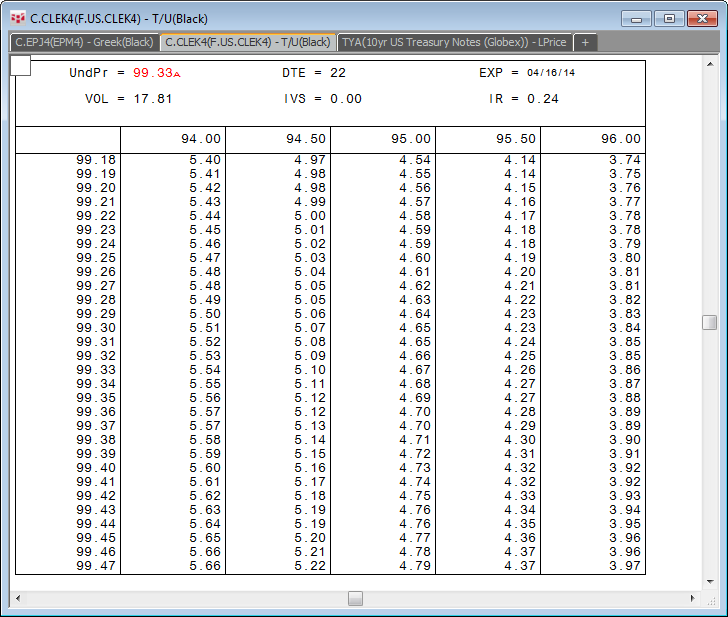Select the C.CLEK4 T/U(Black) tab
The image size is (728, 617).
247,42
